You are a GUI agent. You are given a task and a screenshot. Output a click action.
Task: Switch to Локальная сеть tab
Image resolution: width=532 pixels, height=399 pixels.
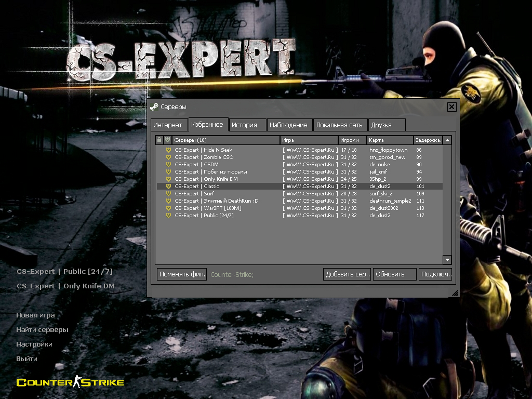click(x=339, y=125)
